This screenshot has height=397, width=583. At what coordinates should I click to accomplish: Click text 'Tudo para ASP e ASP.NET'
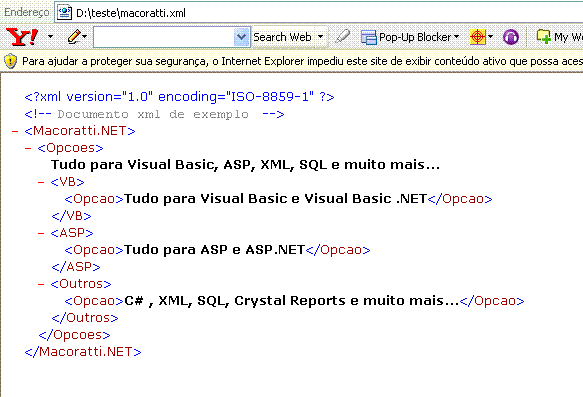coord(215,250)
